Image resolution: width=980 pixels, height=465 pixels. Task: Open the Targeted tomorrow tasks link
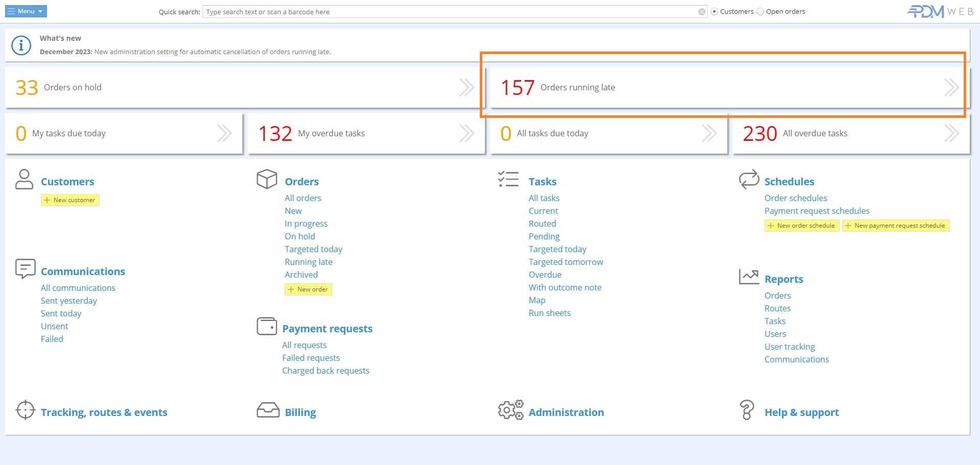[566, 262]
